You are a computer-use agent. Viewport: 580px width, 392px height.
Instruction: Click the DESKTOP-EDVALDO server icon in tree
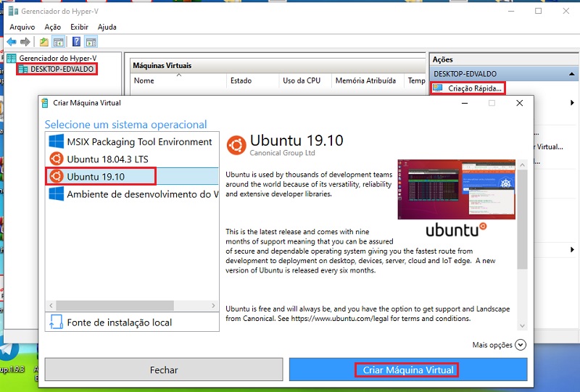23,69
